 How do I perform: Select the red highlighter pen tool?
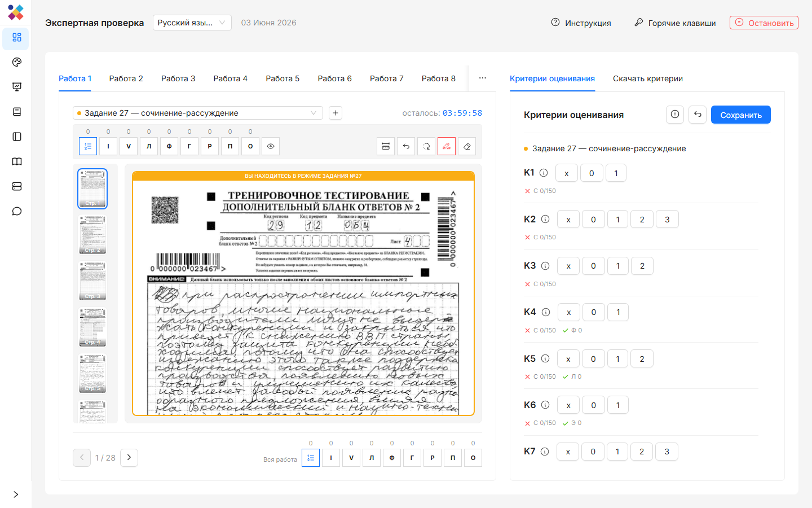(x=447, y=146)
